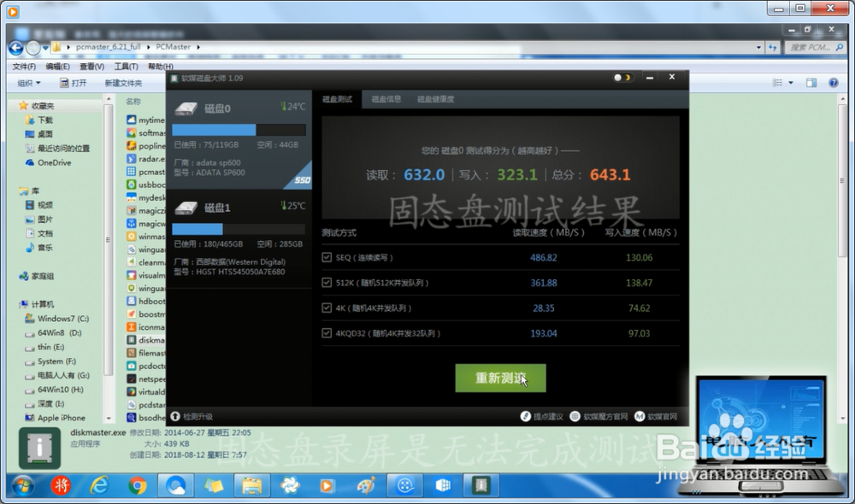
Task: Click the disk 0 usage progress bar
Action: [x=239, y=130]
